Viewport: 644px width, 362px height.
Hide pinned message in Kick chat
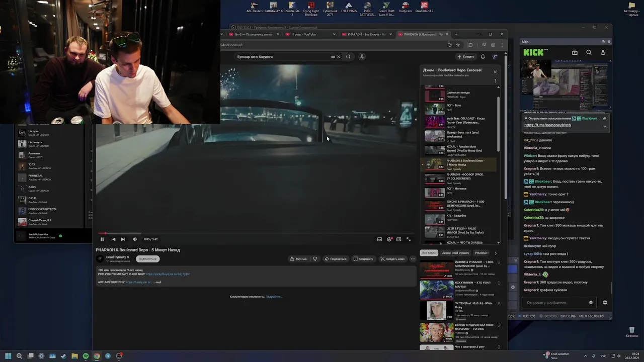click(605, 119)
